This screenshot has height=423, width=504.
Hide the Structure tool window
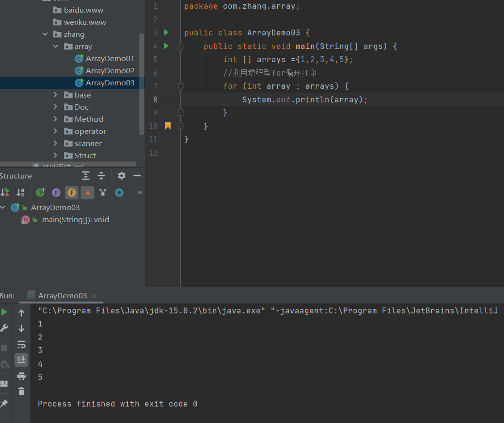[x=137, y=176]
